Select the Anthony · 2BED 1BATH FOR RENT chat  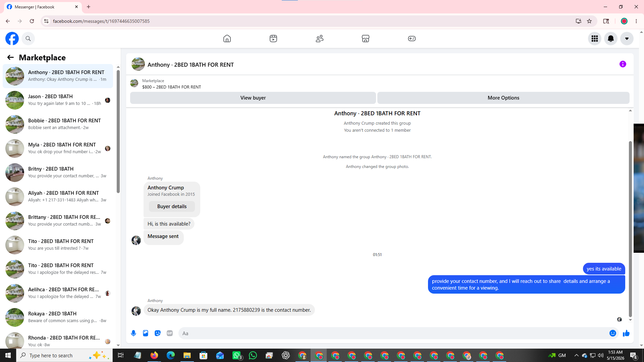[x=58, y=76]
